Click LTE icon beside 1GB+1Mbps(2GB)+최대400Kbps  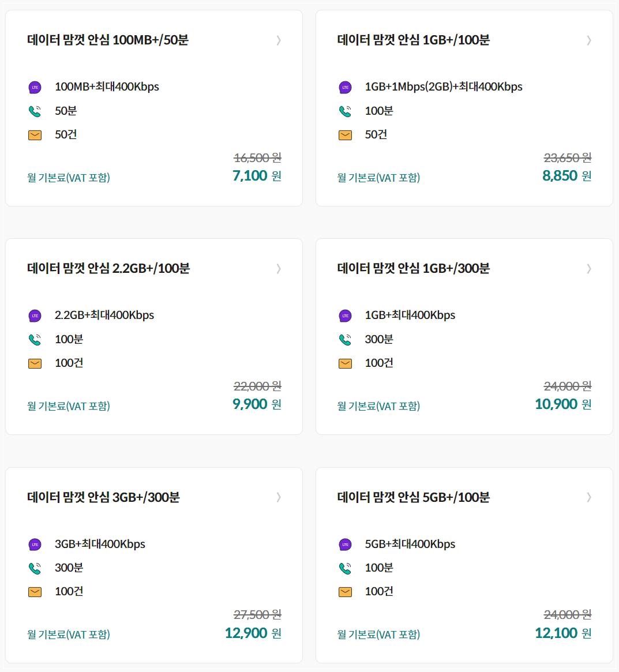345,88
